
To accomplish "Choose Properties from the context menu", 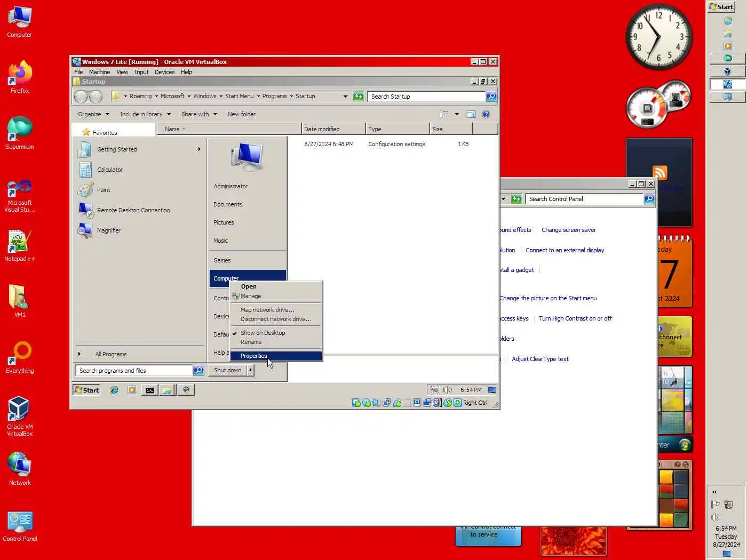I will pos(276,356).
